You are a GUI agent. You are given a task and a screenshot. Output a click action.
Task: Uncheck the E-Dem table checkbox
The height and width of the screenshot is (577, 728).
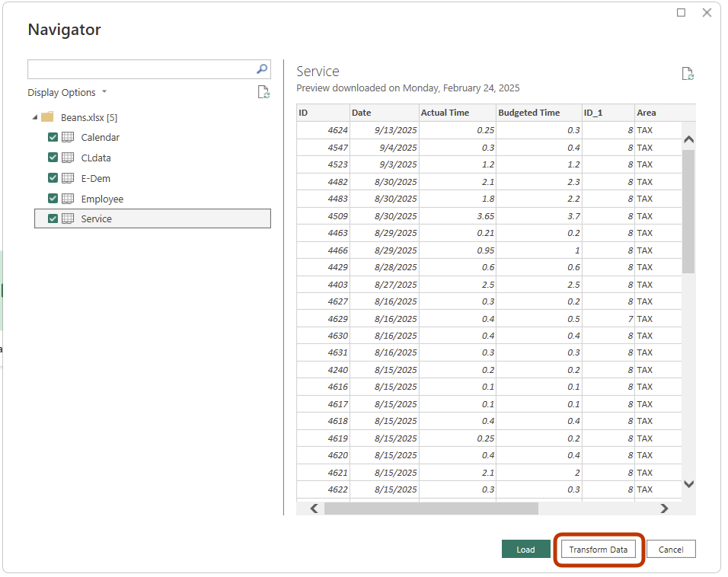pos(53,178)
